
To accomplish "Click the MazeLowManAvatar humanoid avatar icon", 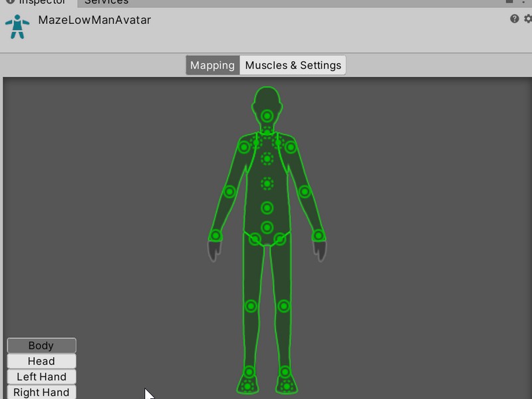I will click(17, 26).
